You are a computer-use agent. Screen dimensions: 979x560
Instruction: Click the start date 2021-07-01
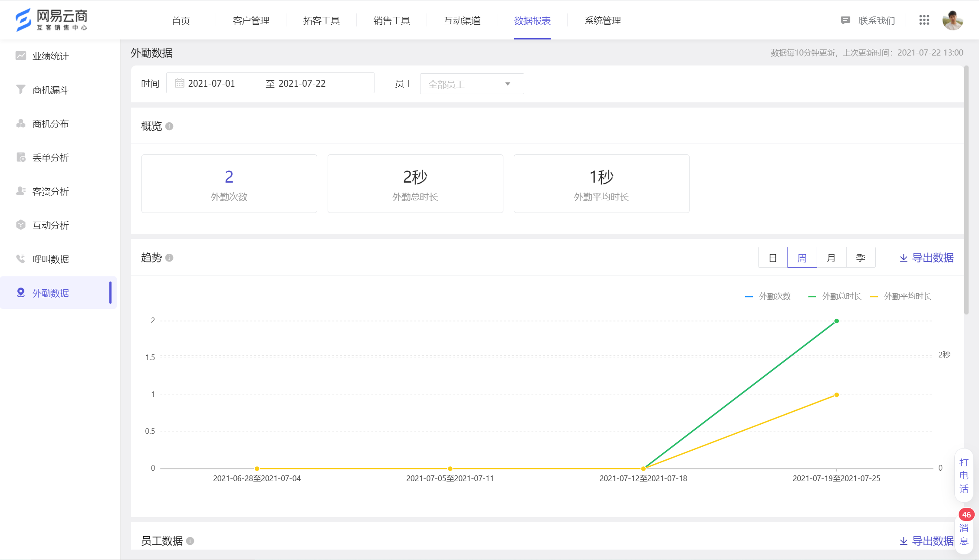coord(211,83)
